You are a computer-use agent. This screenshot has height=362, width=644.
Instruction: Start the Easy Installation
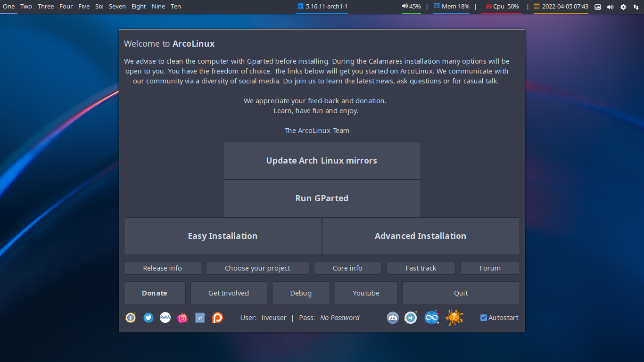pos(223,236)
